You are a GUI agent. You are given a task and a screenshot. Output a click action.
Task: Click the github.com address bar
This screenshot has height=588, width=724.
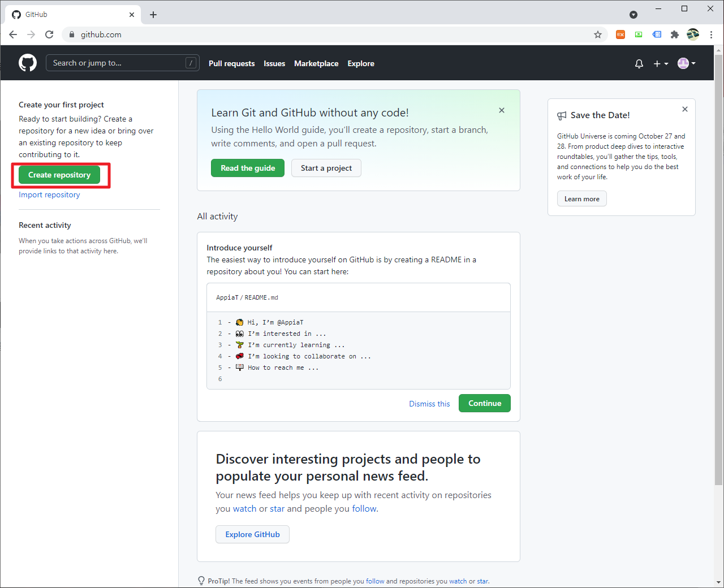(x=335, y=34)
